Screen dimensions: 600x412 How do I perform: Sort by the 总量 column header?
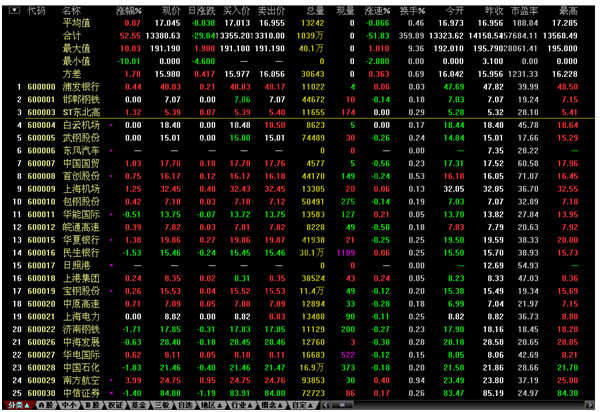(x=315, y=11)
